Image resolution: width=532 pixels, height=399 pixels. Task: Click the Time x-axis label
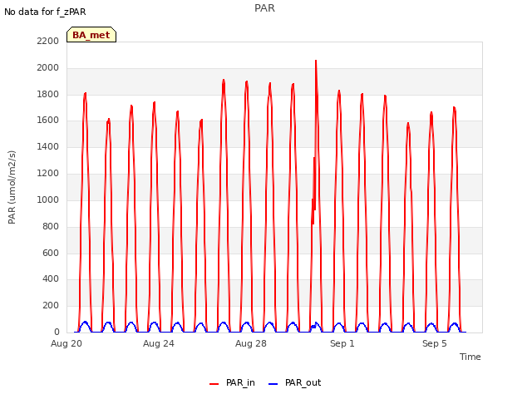470,357
